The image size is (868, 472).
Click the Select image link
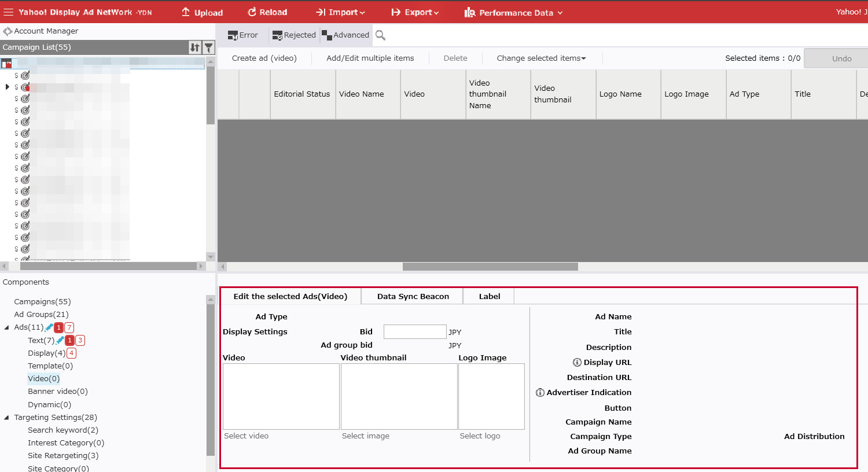366,436
